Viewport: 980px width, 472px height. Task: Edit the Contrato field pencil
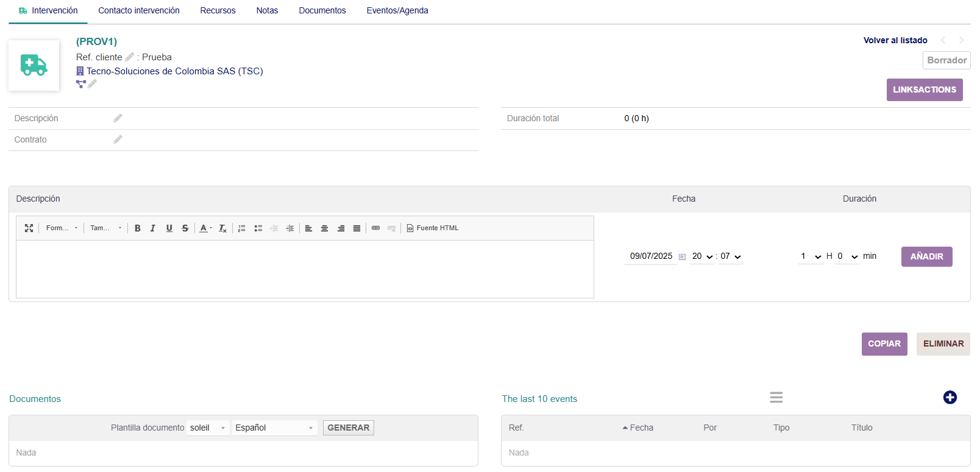click(x=118, y=139)
